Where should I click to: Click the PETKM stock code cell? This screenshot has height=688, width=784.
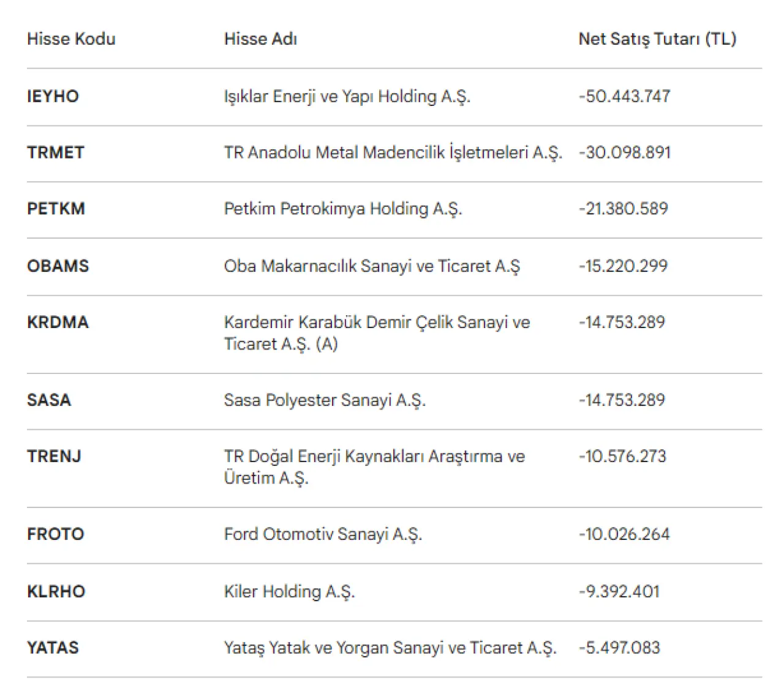tap(56, 209)
